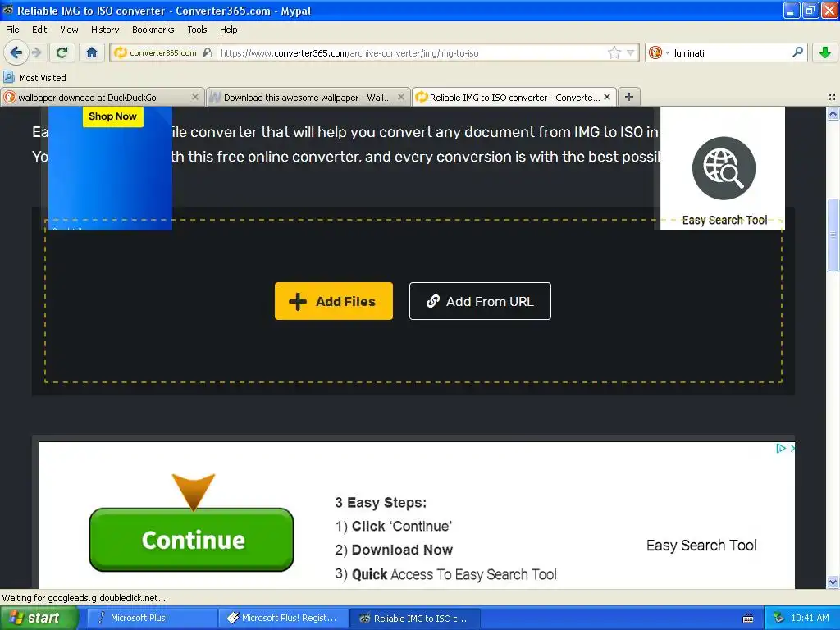Open the Tools menu
The image size is (840, 630).
(x=197, y=30)
